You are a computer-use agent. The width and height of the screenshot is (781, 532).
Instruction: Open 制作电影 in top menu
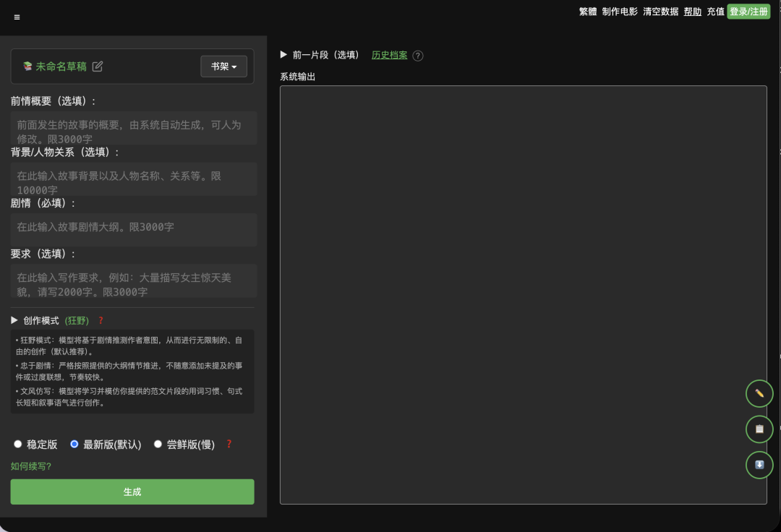tap(620, 12)
